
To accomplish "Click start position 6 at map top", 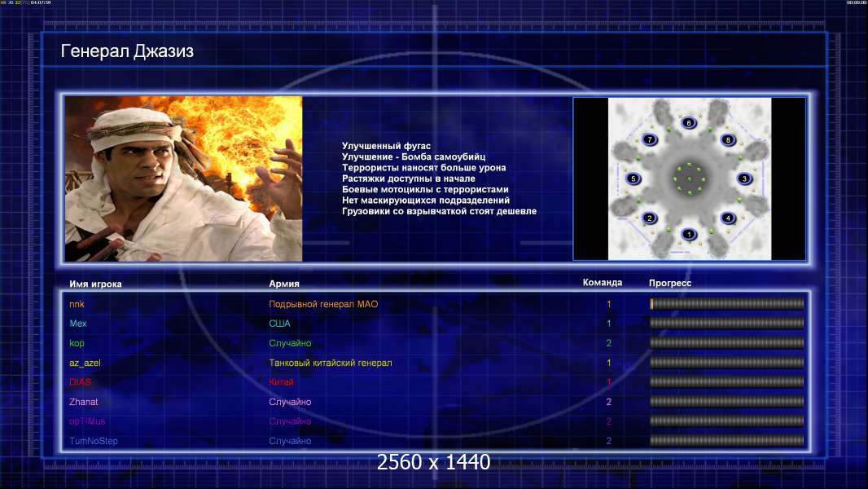I will (x=689, y=123).
